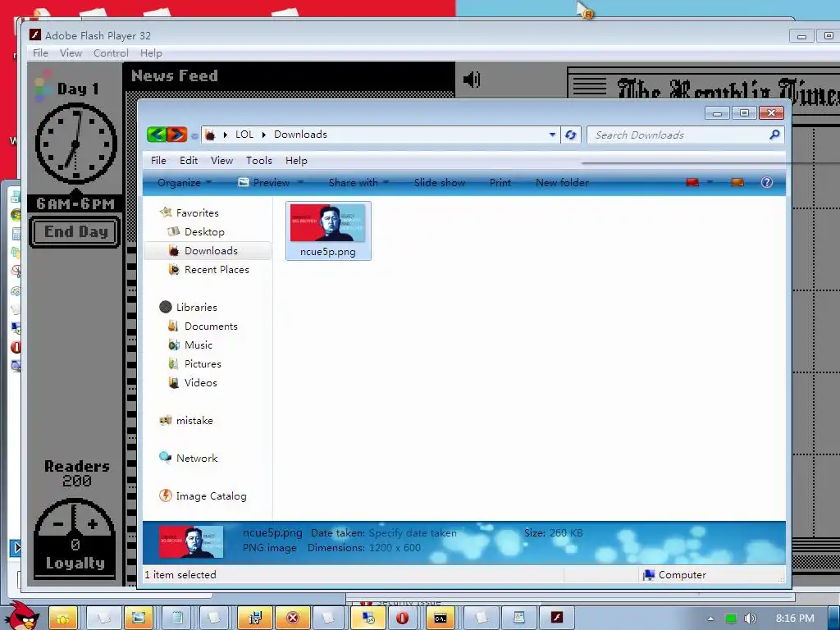Open the Explorer Edit menu

coord(189,161)
